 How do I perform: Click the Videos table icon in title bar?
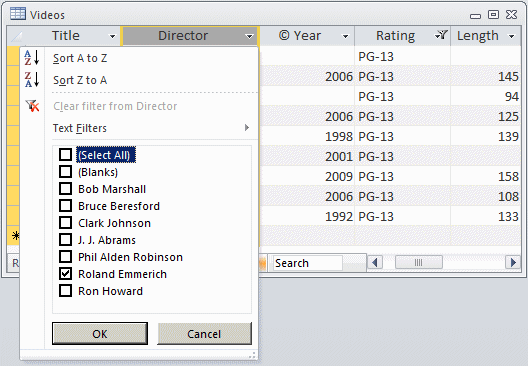pyautogui.click(x=18, y=14)
